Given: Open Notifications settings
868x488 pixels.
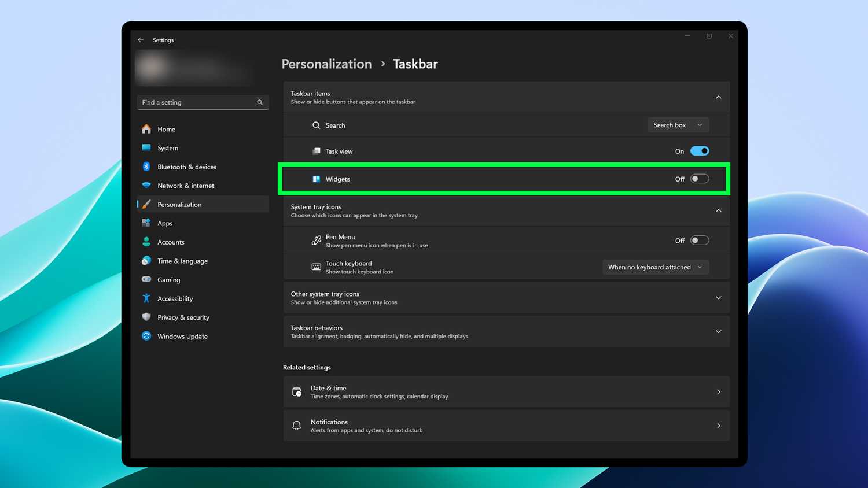Looking at the screenshot, I should click(x=506, y=426).
